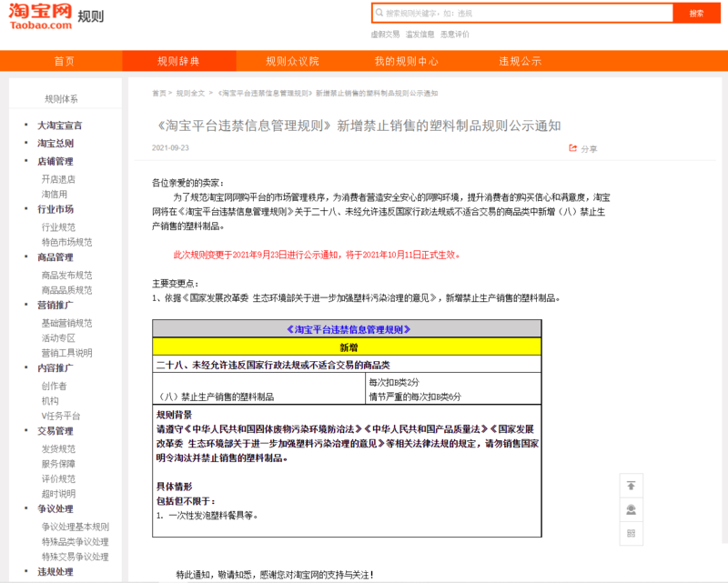The image size is (728, 583).
Task: Open the 机构 sidebar link
Action: tap(50, 400)
